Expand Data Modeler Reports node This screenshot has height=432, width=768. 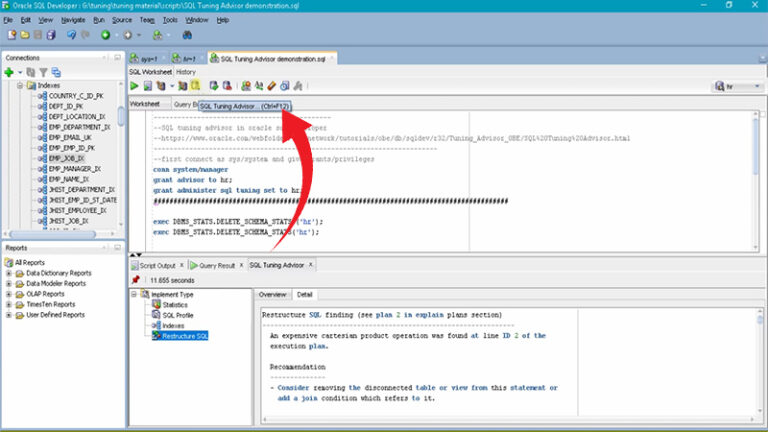pos(9,284)
